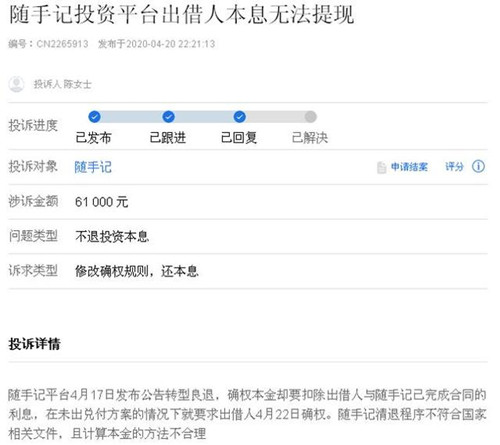Click the 申请结案 link

(409, 166)
